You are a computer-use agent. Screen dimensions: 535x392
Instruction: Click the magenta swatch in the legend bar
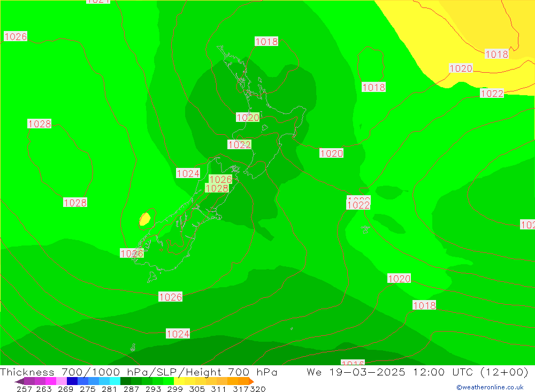tap(51, 381)
